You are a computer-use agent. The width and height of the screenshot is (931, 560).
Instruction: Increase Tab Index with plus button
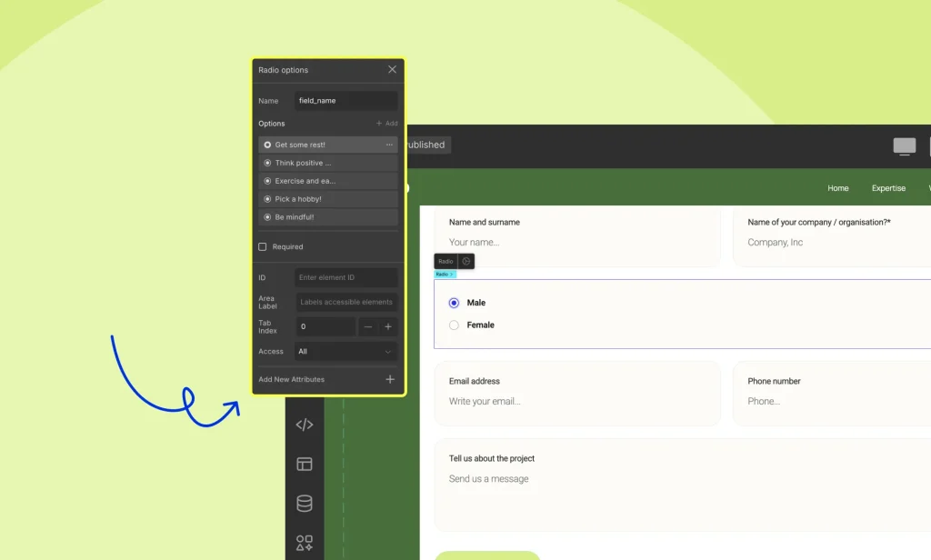click(388, 326)
